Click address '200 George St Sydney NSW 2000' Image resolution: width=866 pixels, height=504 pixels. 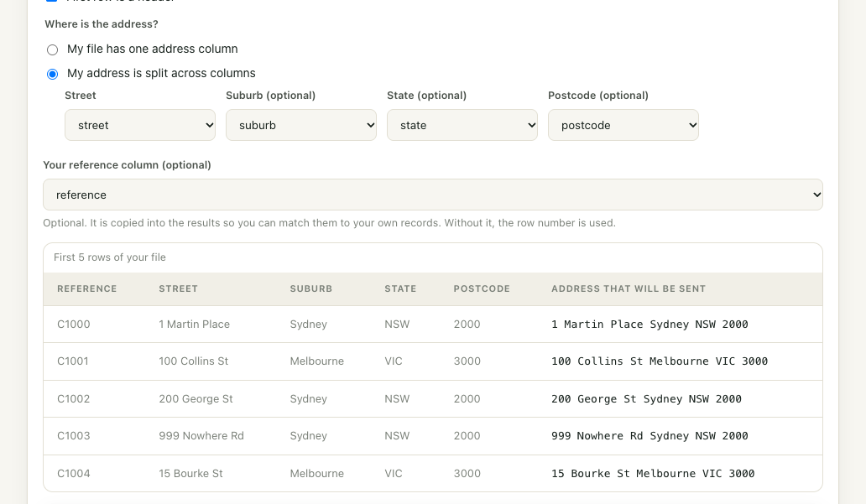(x=646, y=398)
